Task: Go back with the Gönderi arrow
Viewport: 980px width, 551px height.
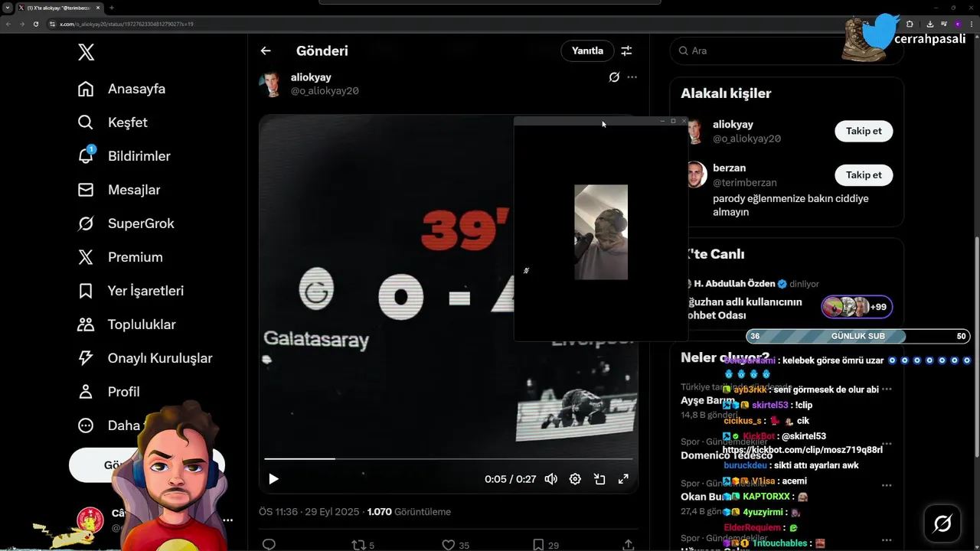Action: pos(266,51)
